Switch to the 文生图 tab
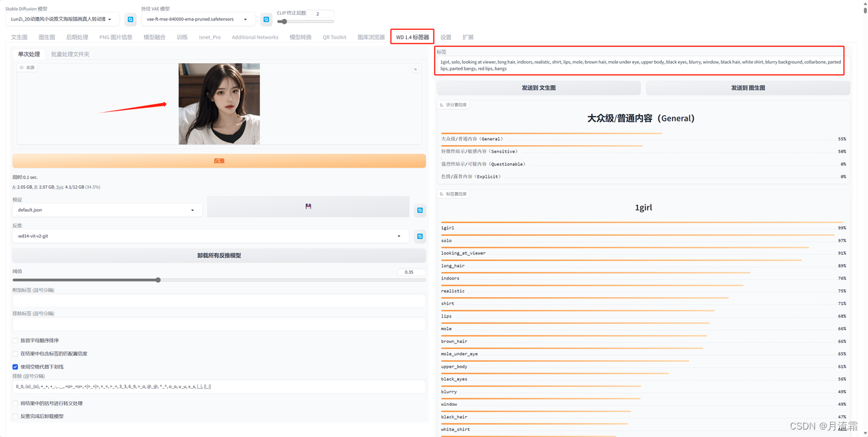Viewport: 868px width, 437px height. pyautogui.click(x=19, y=37)
